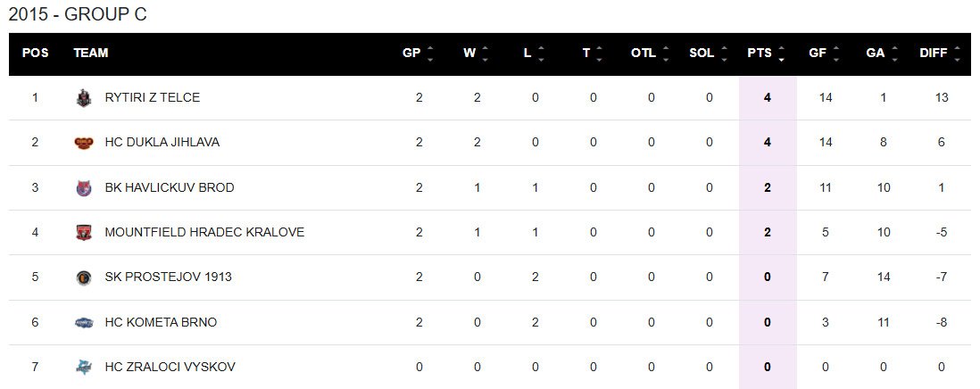980x389 pixels.
Task: Click the POS column header
Action: 36,54
